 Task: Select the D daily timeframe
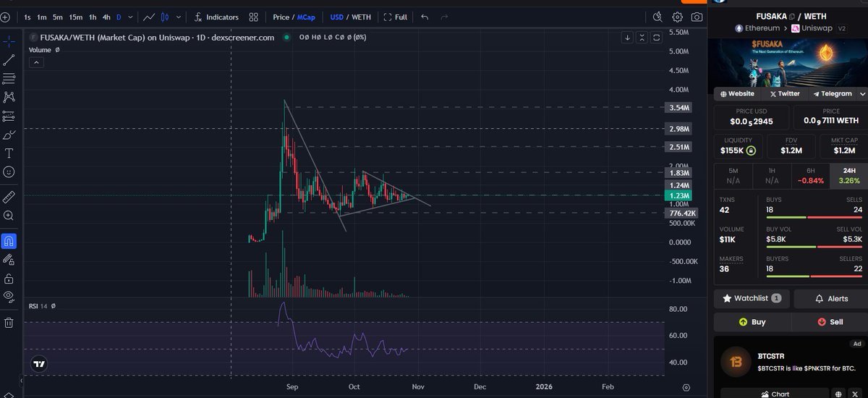119,17
